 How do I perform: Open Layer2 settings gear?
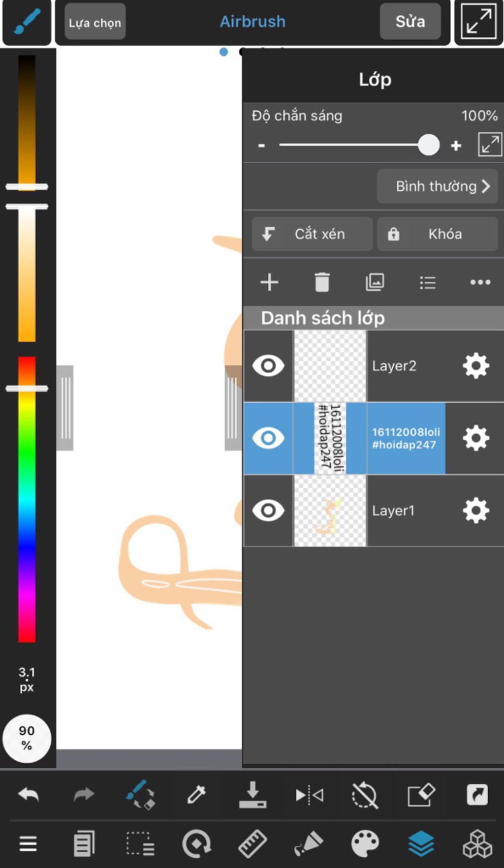[x=476, y=366]
